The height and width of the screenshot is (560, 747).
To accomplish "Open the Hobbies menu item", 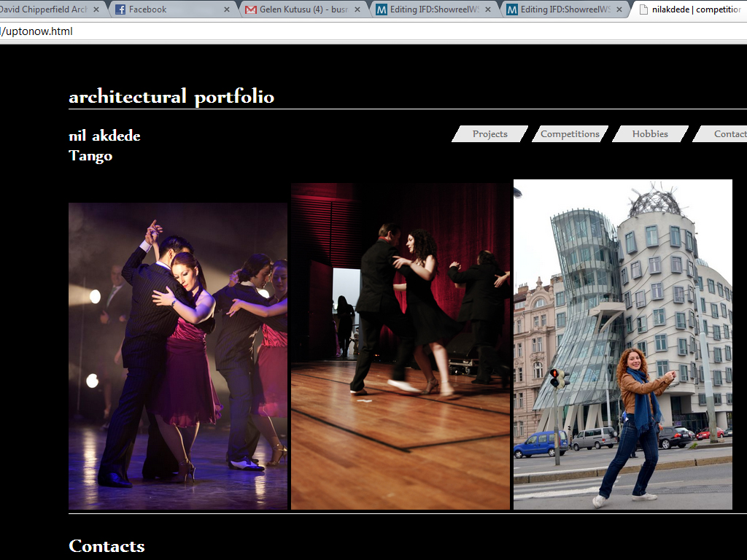I will 650,134.
